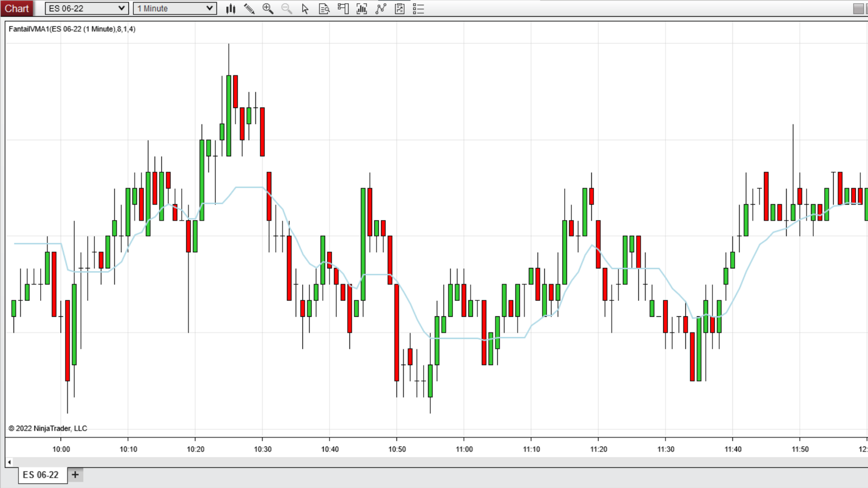The image size is (868, 488).
Task: Open the Drawing Tools pencil icon
Action: (249, 9)
